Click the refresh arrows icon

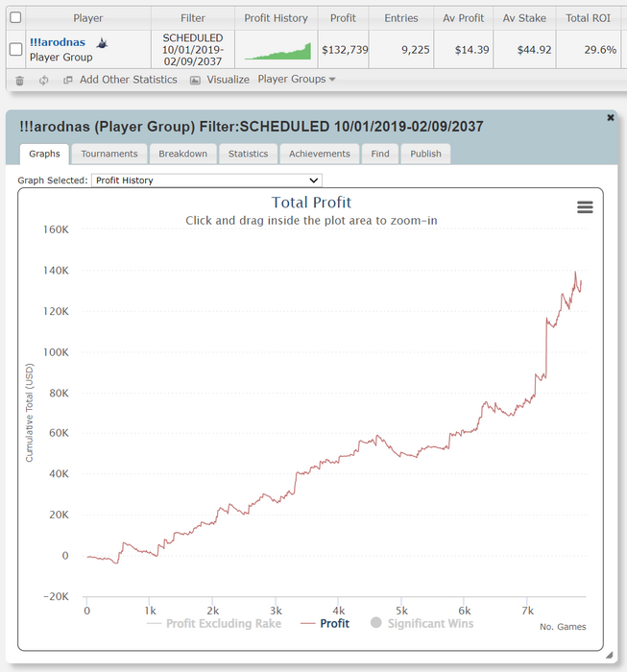44,80
